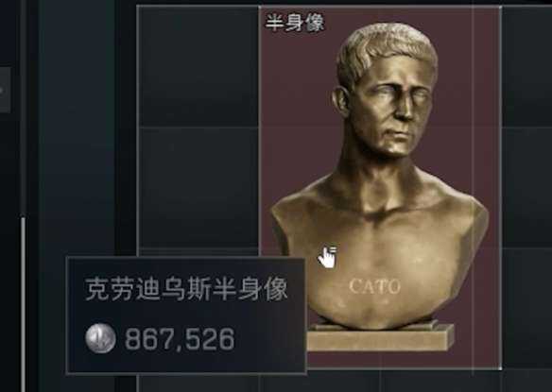
Task: Select the empty slot right of bust's pedestal
Action: click(x=527, y=309)
